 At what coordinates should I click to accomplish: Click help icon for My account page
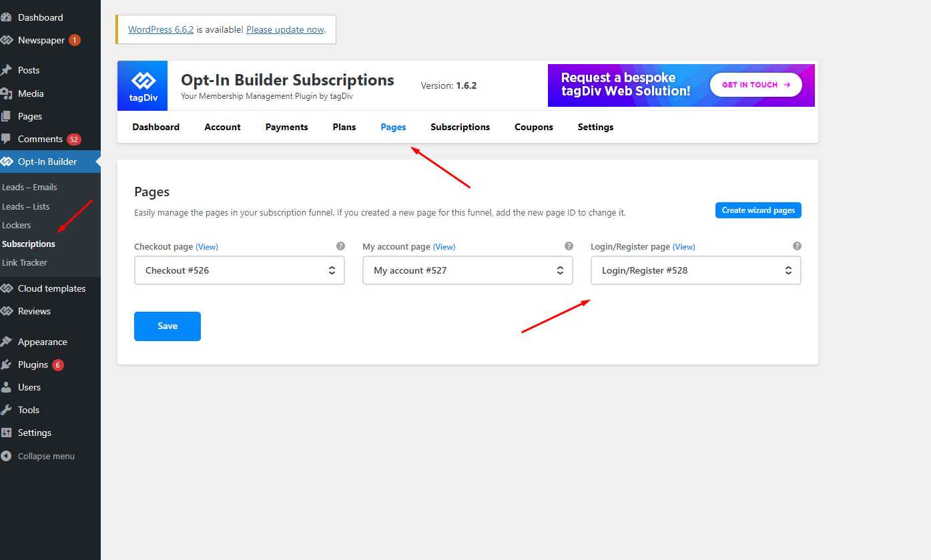click(x=569, y=246)
